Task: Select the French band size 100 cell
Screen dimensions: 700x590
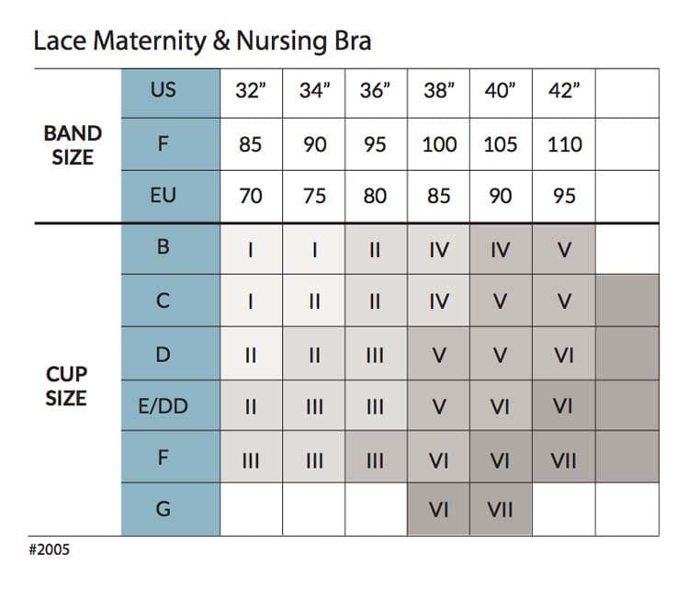Action: (438, 145)
